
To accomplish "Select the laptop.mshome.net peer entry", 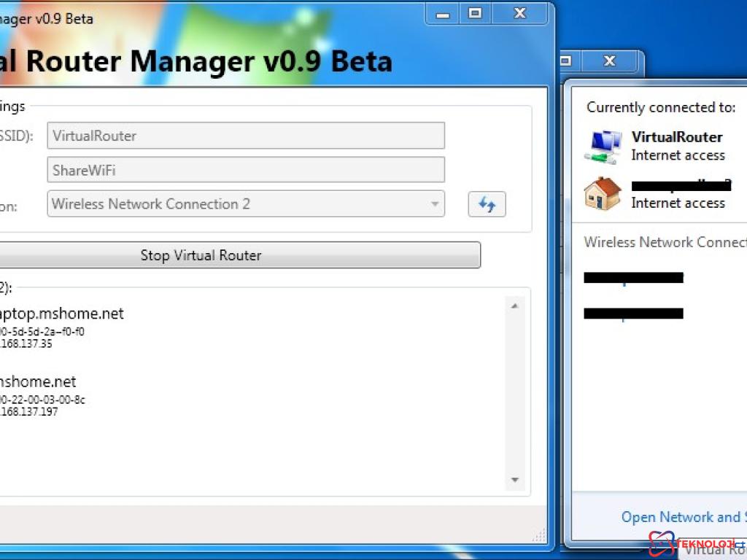I will (63, 314).
